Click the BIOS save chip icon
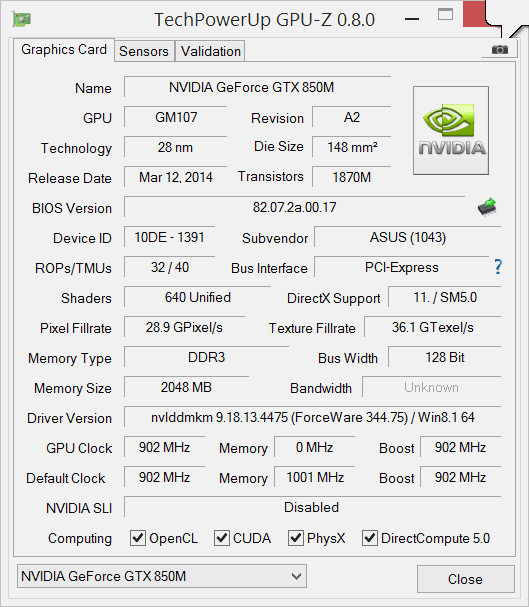The height and width of the screenshot is (607, 529). pyautogui.click(x=487, y=207)
